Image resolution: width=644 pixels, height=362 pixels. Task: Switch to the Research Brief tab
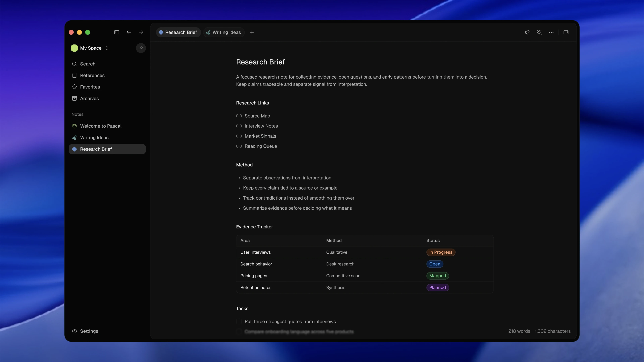[x=178, y=32]
